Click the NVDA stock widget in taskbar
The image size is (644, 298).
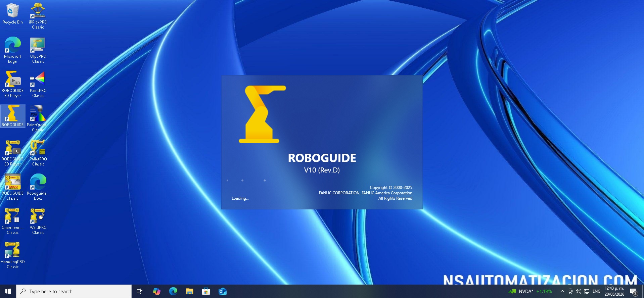coord(530,291)
